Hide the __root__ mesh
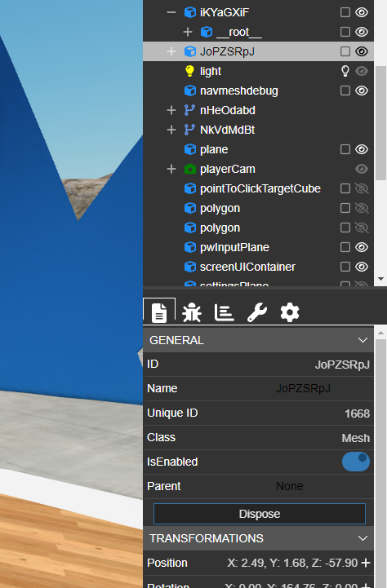 362,32
